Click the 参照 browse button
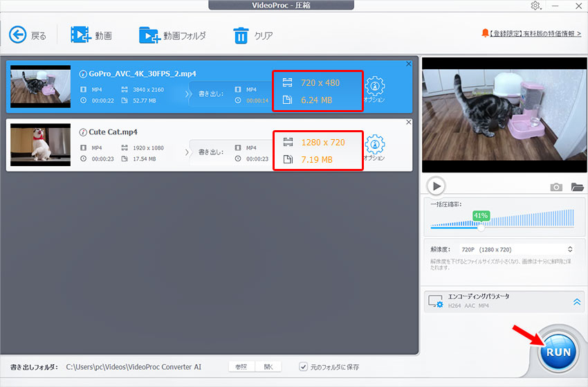The image size is (588, 387). 241,367
